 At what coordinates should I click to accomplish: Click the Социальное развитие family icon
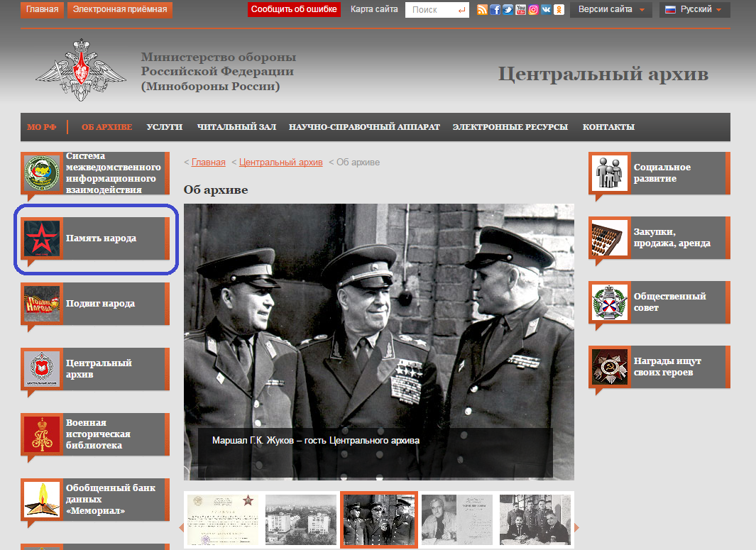610,173
